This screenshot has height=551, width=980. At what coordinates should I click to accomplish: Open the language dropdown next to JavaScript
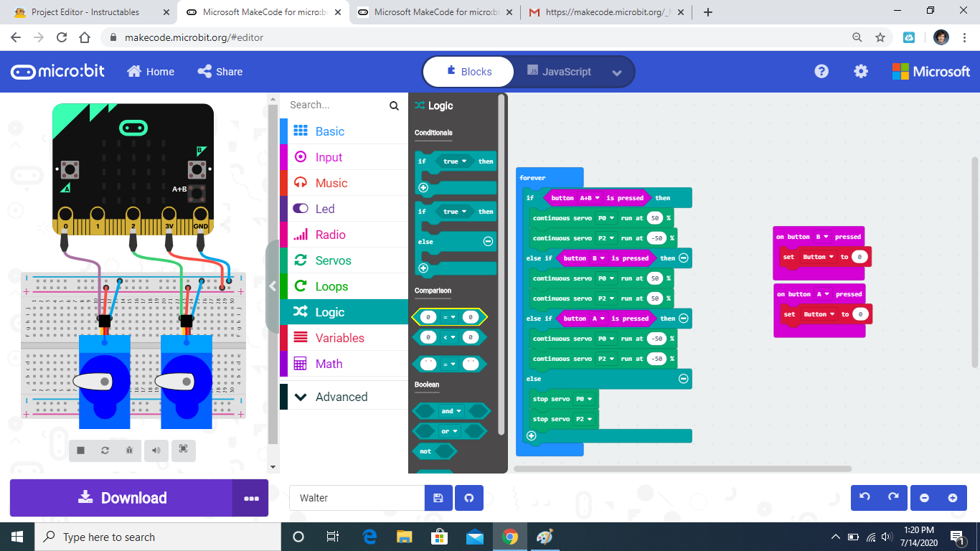tap(617, 72)
